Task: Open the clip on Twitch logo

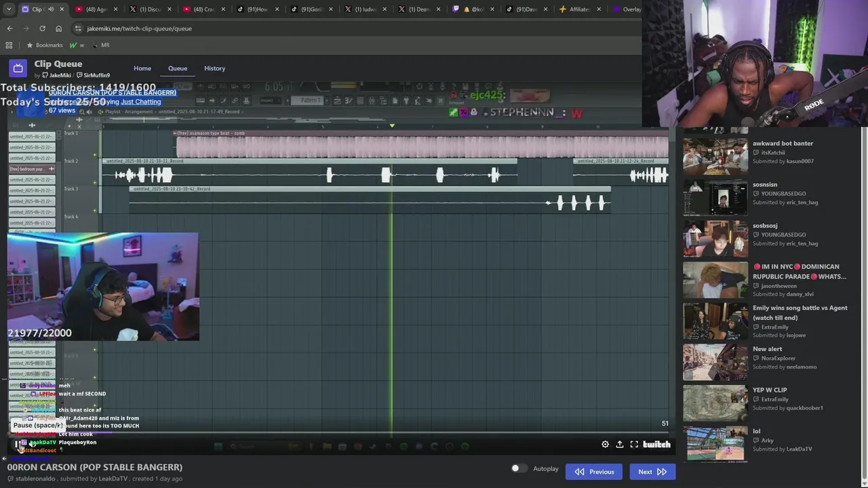Action: point(656,444)
